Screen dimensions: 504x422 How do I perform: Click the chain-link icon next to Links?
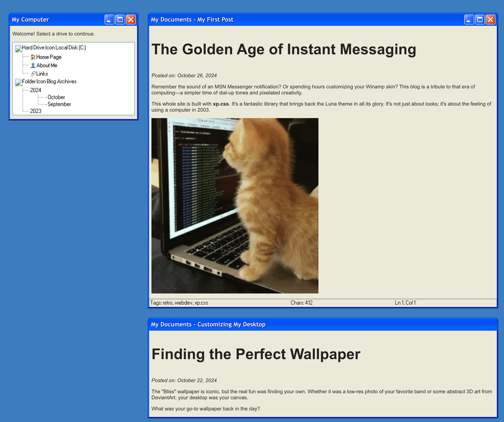(x=33, y=74)
